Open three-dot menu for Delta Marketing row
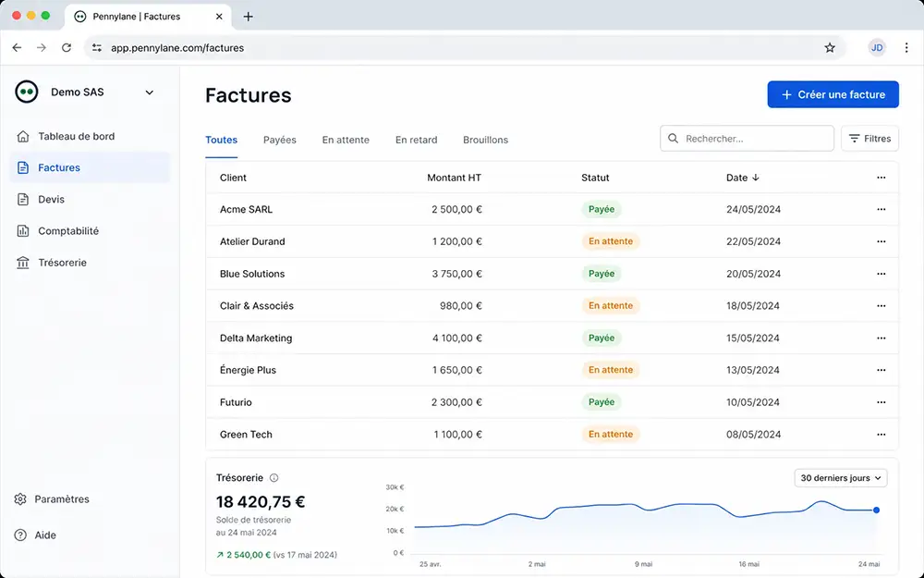Image resolution: width=924 pixels, height=578 pixels. [881, 338]
